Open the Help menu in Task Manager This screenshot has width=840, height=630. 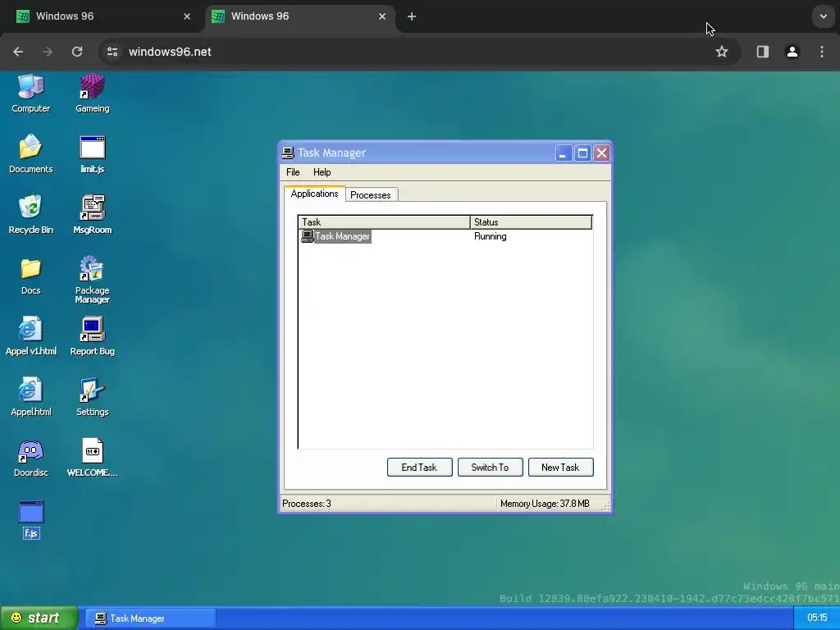click(322, 172)
